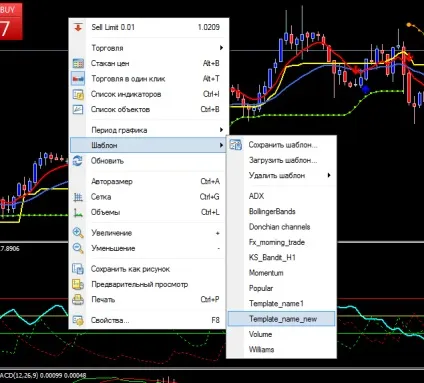Choose Увеличение menu entry

(149, 233)
